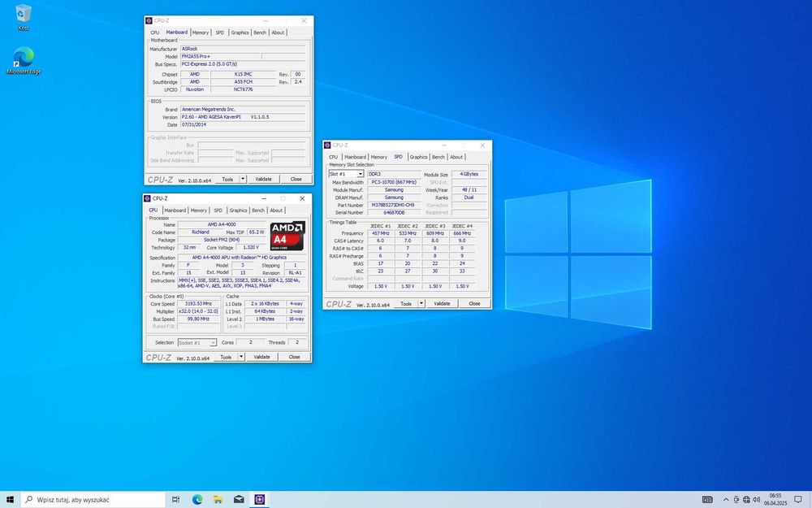Image resolution: width=812 pixels, height=508 pixels.
Task: Open Graphics tab in CPU window
Action: coord(238,211)
